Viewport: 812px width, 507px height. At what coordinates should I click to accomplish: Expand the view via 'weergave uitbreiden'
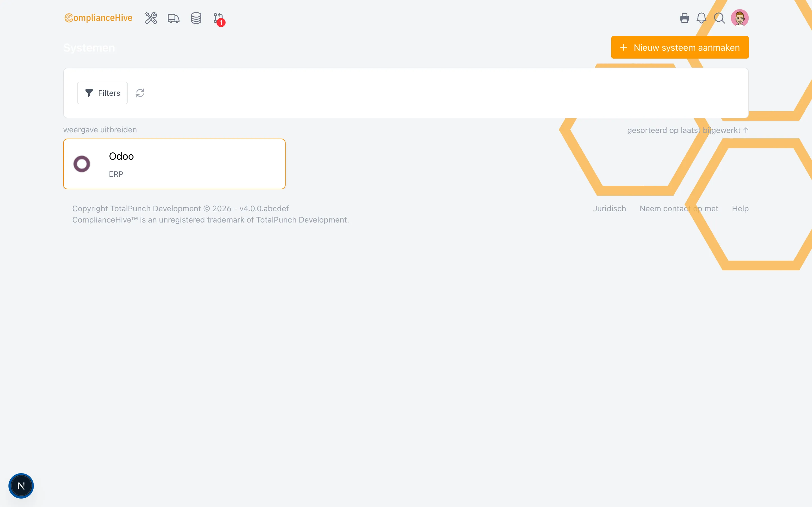100,130
